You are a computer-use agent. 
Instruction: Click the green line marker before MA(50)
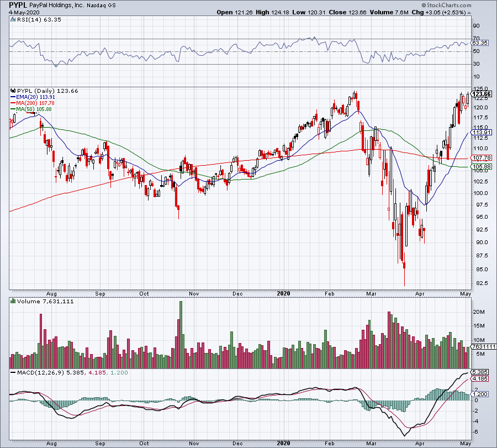point(13,109)
